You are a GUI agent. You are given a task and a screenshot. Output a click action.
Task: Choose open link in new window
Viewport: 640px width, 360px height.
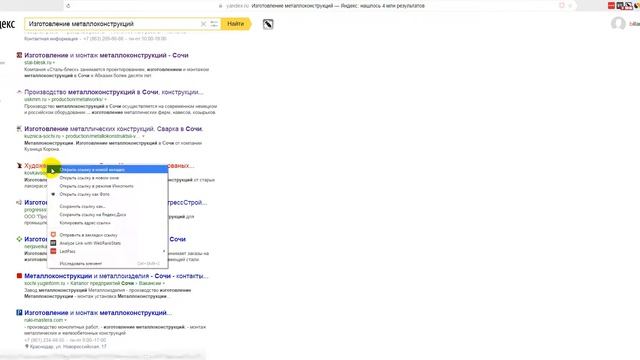point(108,178)
